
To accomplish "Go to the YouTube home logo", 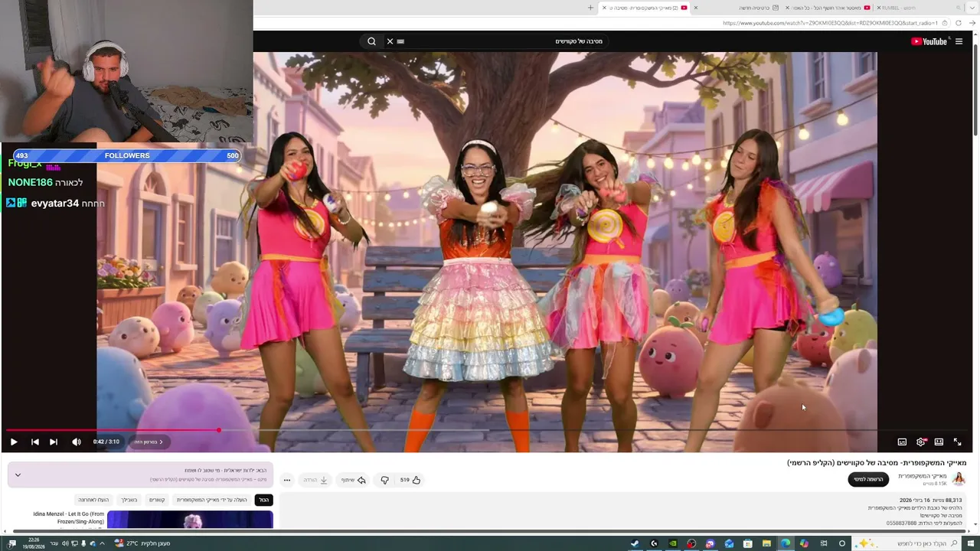I will click(929, 41).
